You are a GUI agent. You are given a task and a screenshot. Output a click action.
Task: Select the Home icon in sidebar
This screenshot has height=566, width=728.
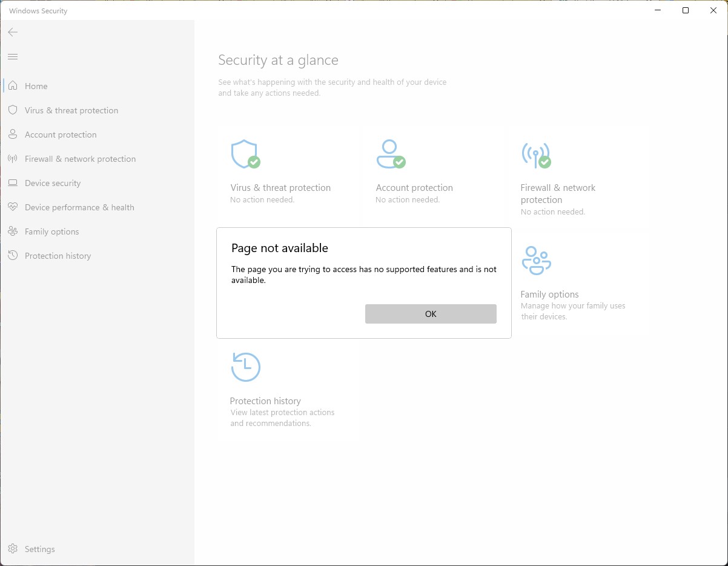13,86
